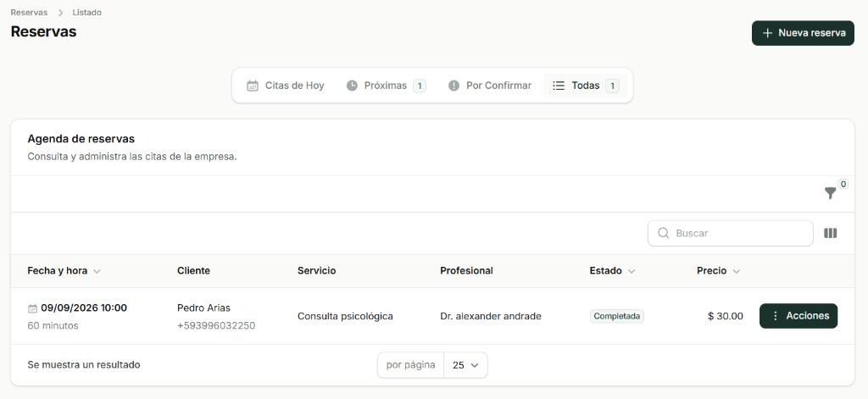Click the Agenda de reservas heading
868x399 pixels.
[81, 139]
